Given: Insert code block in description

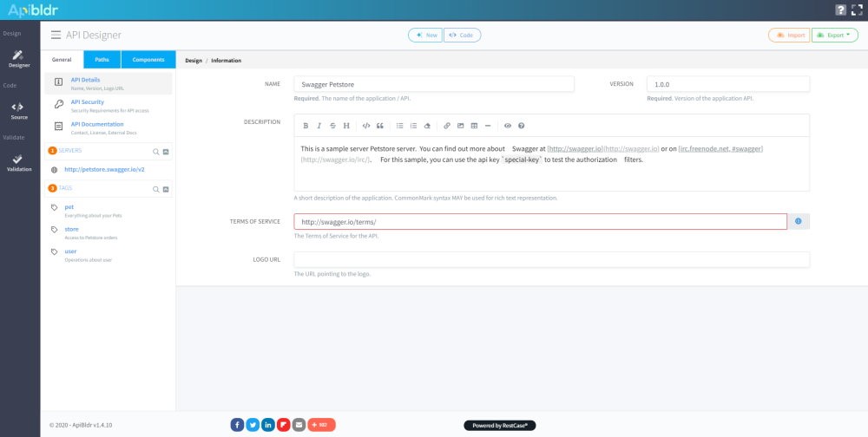Looking at the screenshot, I should pyautogui.click(x=366, y=126).
